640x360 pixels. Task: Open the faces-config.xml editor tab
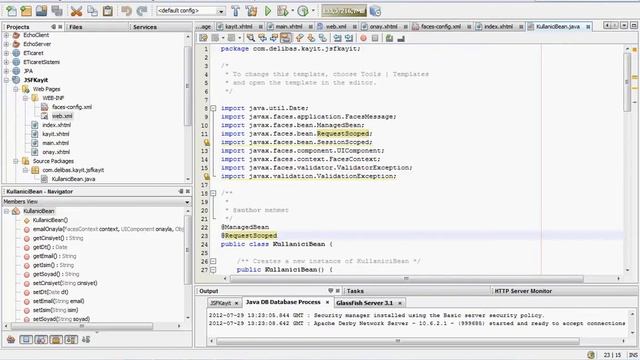(x=441, y=27)
